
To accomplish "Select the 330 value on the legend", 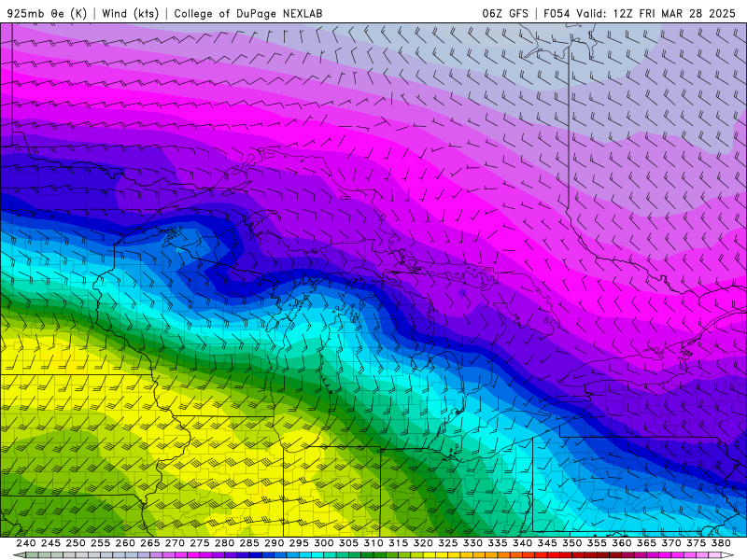I will [472, 543].
